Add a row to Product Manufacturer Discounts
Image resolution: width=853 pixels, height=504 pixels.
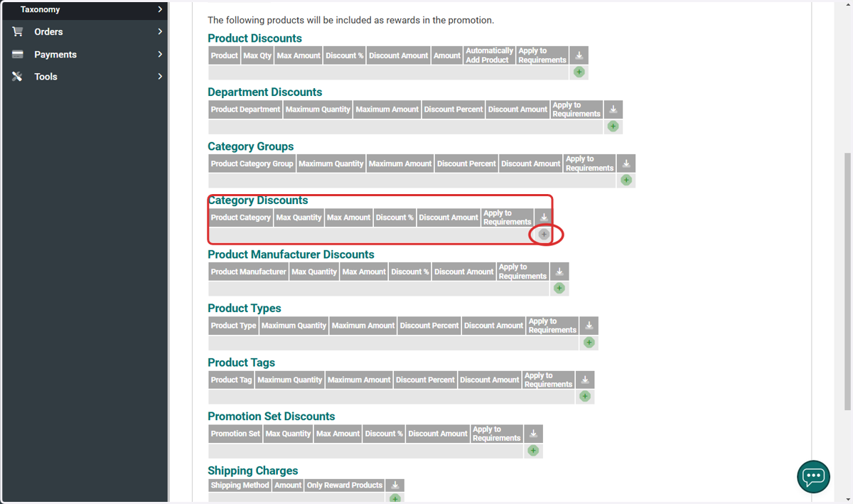559,288
